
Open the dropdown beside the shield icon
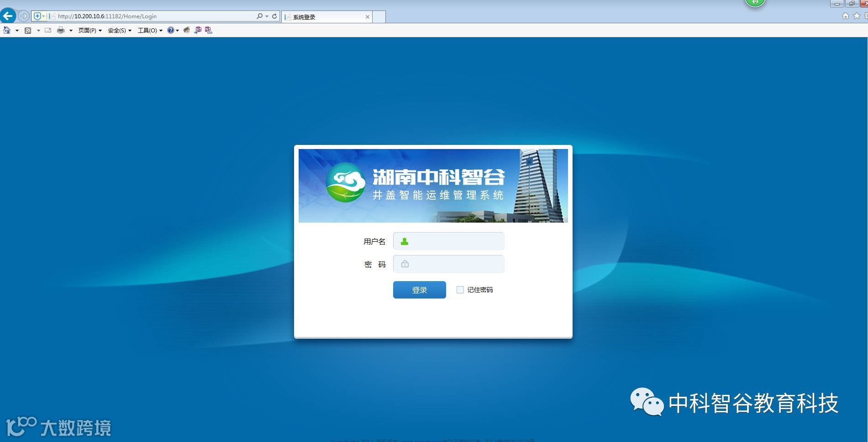[x=44, y=16]
